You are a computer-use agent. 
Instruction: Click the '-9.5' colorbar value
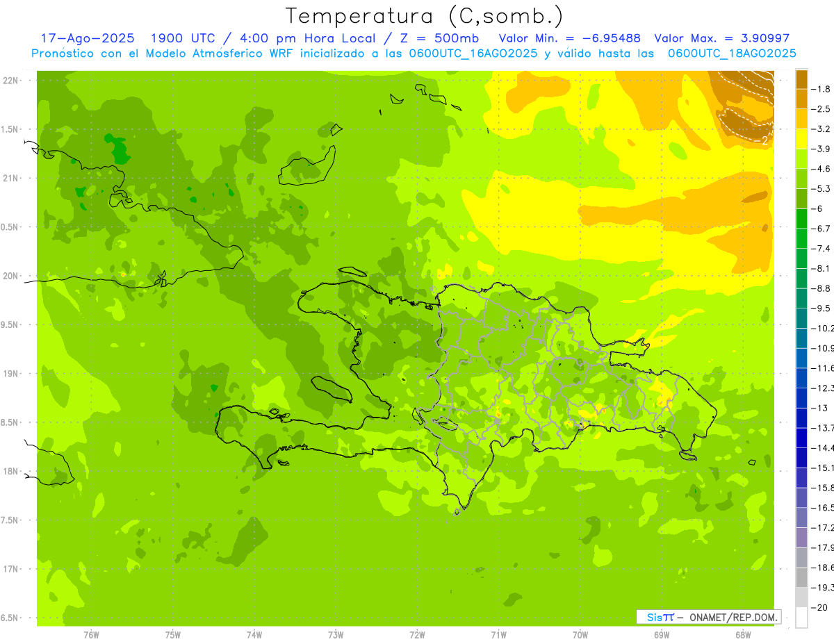coord(821,308)
